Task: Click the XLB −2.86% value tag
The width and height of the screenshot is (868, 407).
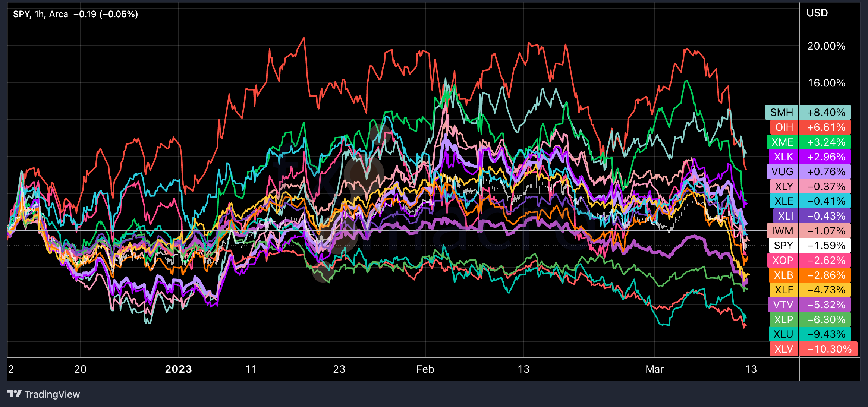Action: coord(825,275)
